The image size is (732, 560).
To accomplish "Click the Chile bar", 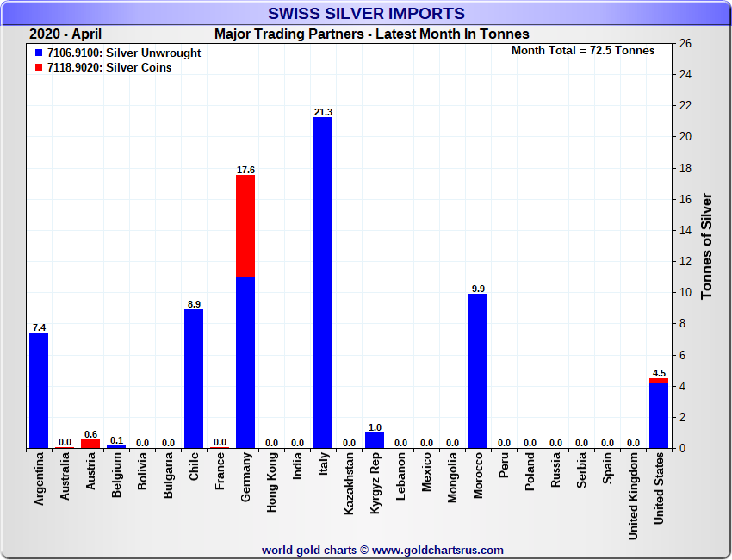I will pos(194,379).
